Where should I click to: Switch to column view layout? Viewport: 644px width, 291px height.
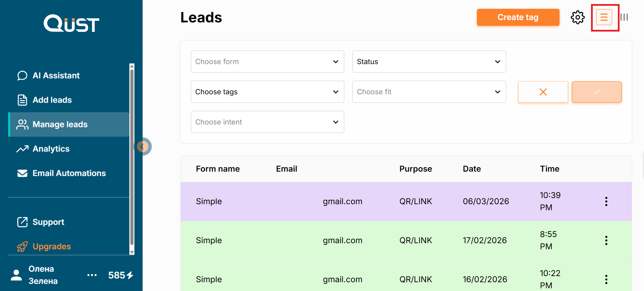click(624, 17)
